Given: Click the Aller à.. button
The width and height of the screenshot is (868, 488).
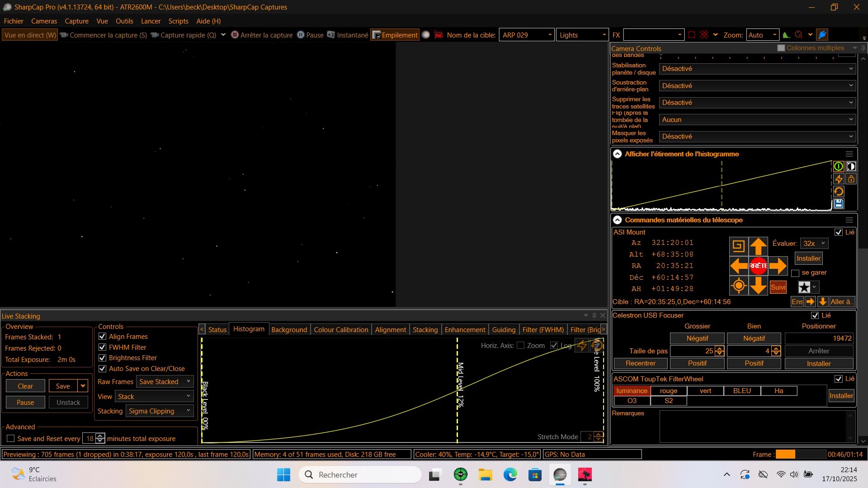Looking at the screenshot, I should coord(841,302).
